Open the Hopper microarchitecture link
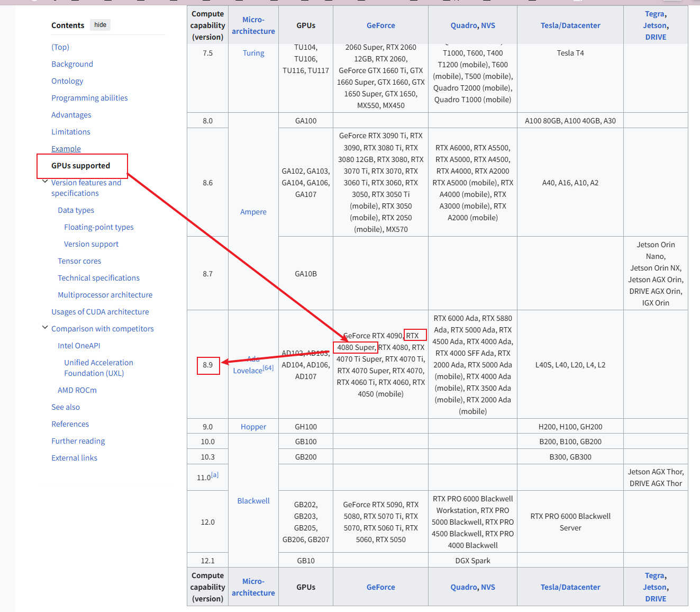The height and width of the screenshot is (612, 700). pos(253,427)
